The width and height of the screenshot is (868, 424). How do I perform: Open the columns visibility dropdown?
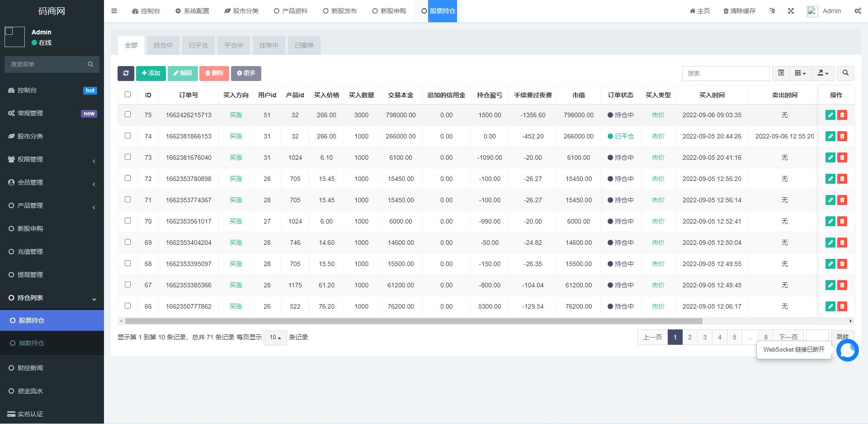800,73
